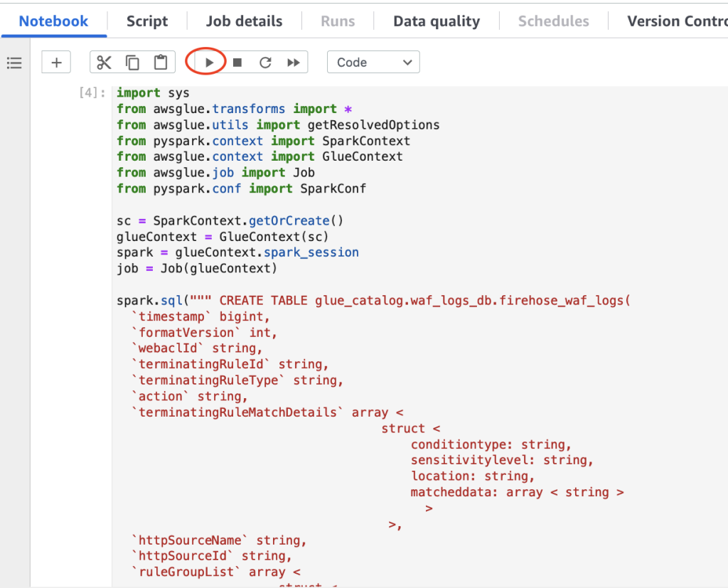This screenshot has height=588, width=728.
Task: Run the selected cell
Action: [209, 63]
